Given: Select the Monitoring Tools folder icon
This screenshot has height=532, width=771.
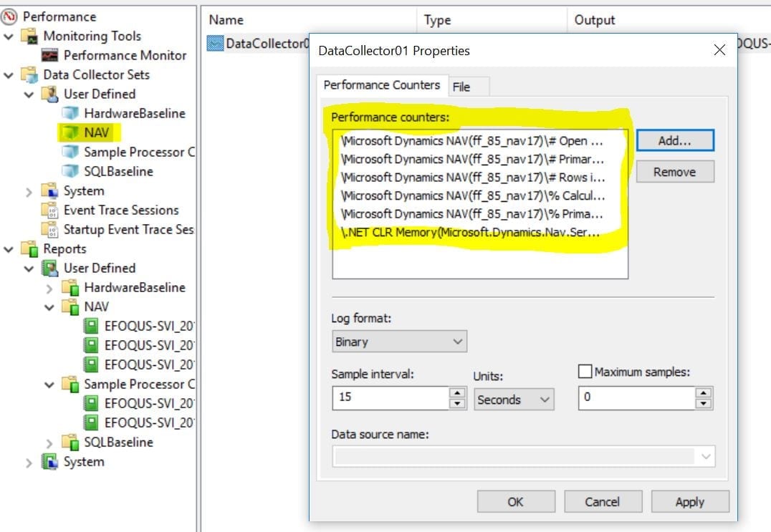Looking at the screenshot, I should click(29, 37).
